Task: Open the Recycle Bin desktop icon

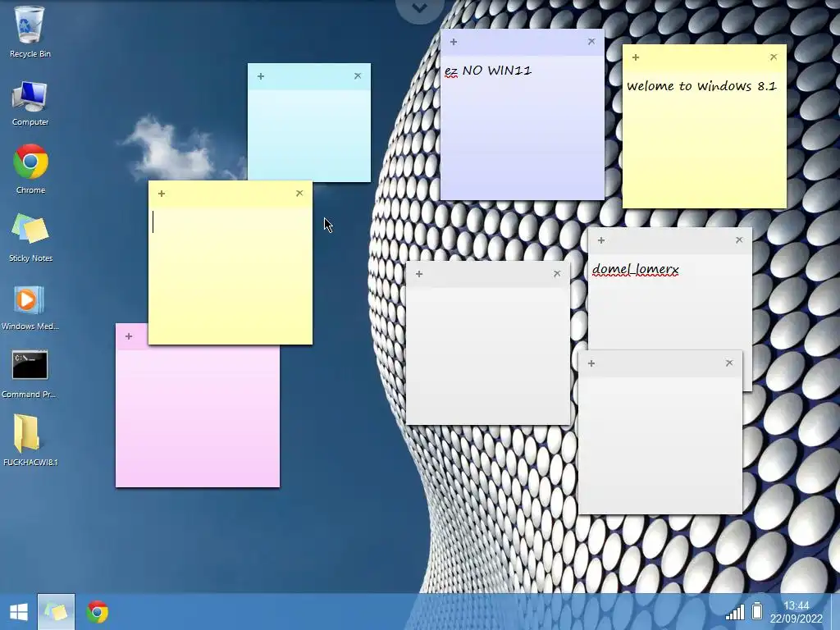Action: (x=30, y=31)
